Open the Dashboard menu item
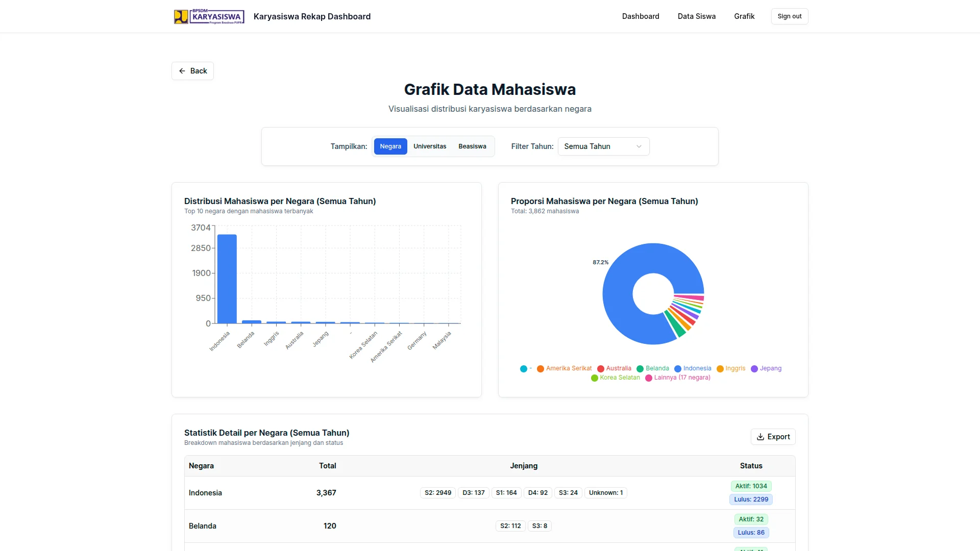Screen dimensions: 980x551 point(641,16)
